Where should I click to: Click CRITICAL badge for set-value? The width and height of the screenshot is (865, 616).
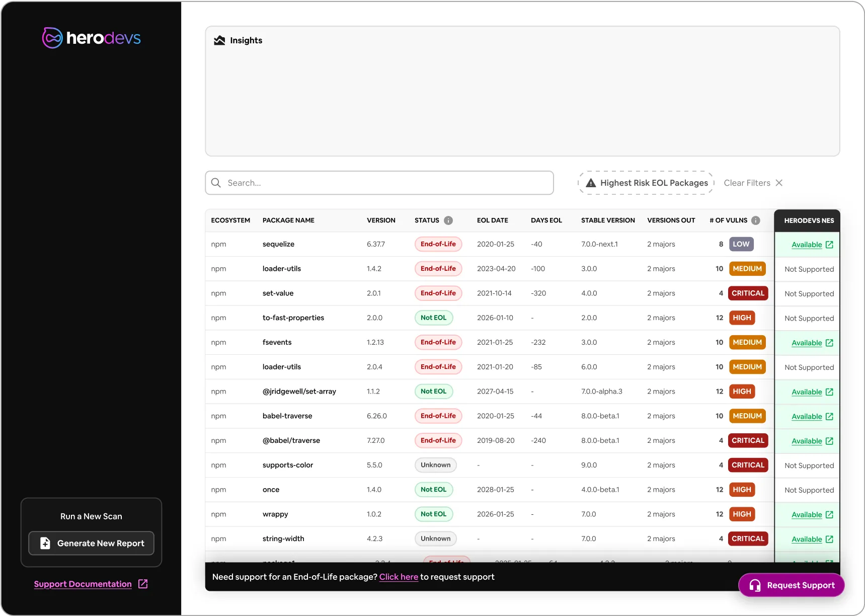(x=748, y=293)
